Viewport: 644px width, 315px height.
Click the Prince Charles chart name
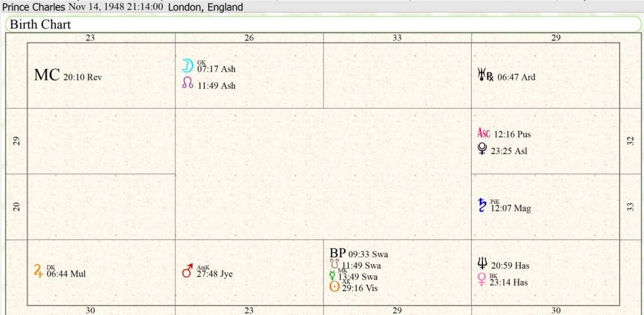pos(33,7)
